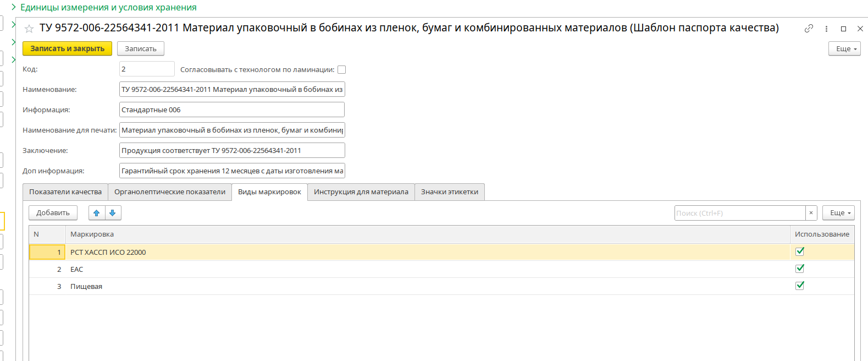The height and width of the screenshot is (361, 868).
Task: Click into the 'Поиск (Ctrl+F)' search field
Action: (739, 213)
